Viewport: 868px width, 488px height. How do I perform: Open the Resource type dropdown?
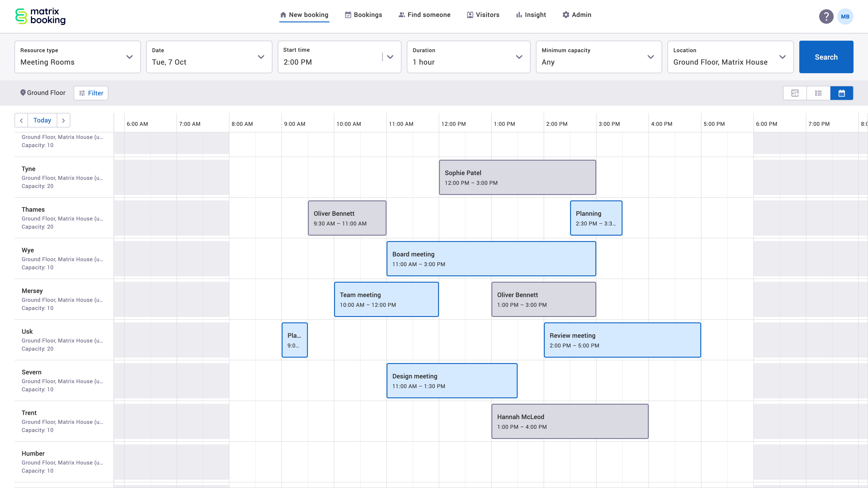pyautogui.click(x=129, y=57)
